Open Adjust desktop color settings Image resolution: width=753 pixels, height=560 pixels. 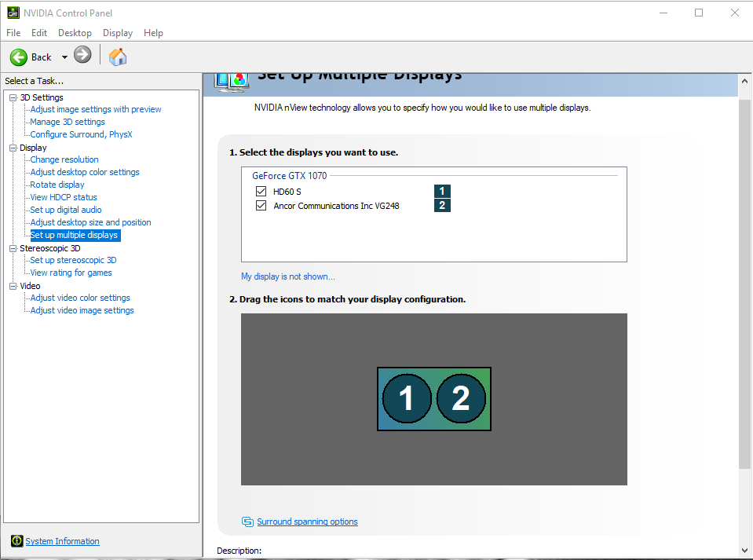click(85, 172)
